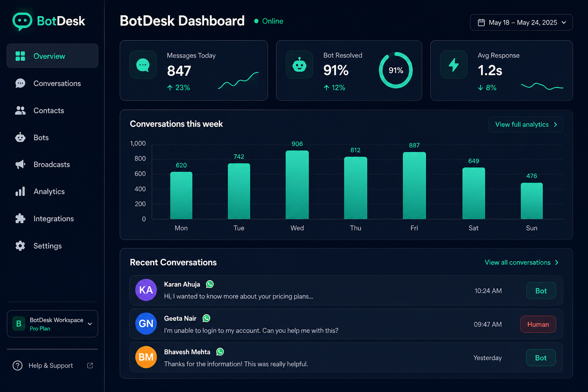Select Overview in the sidebar
588x392 pixels.
point(52,56)
